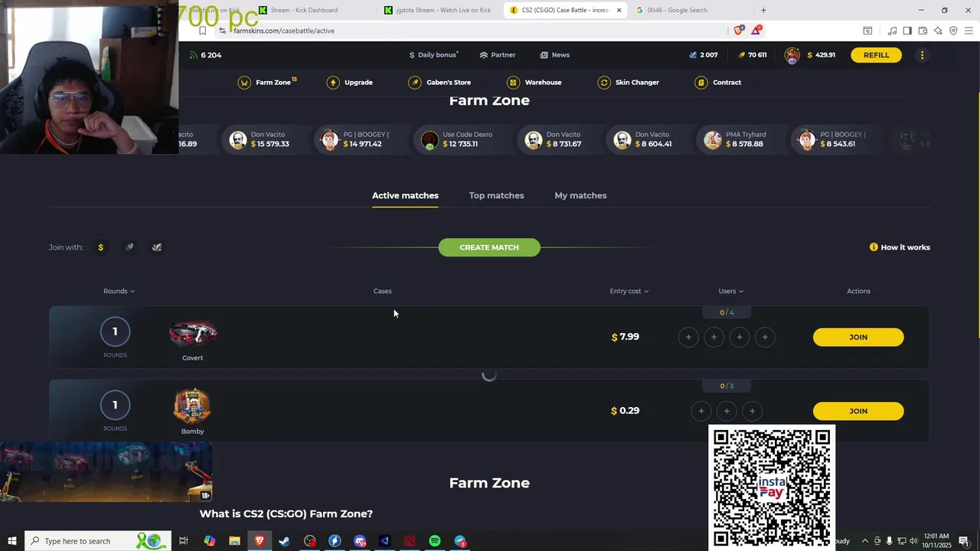The width and height of the screenshot is (980, 551).
Task: Click the Daily bonus dollar icon
Action: (x=412, y=55)
